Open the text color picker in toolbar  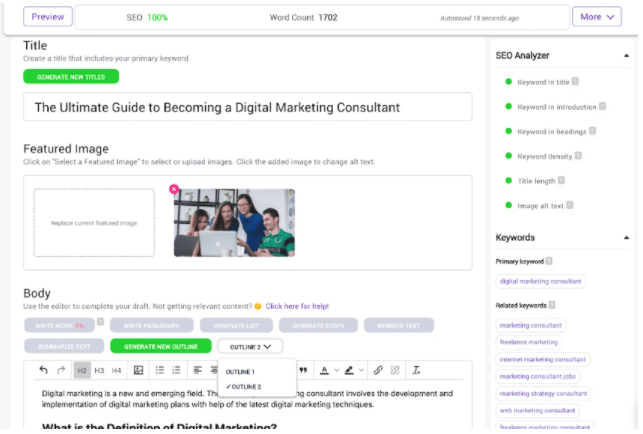point(326,370)
